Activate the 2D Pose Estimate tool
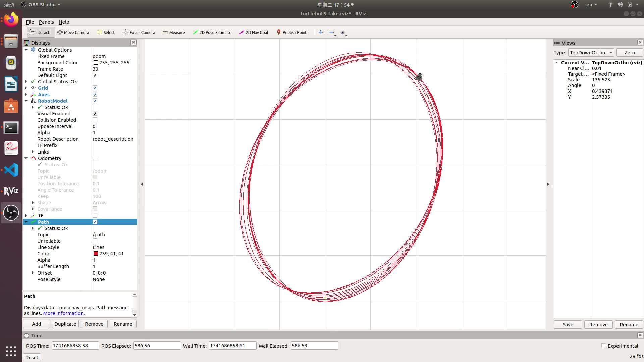Viewport: 644px width, 362px height. click(212, 32)
